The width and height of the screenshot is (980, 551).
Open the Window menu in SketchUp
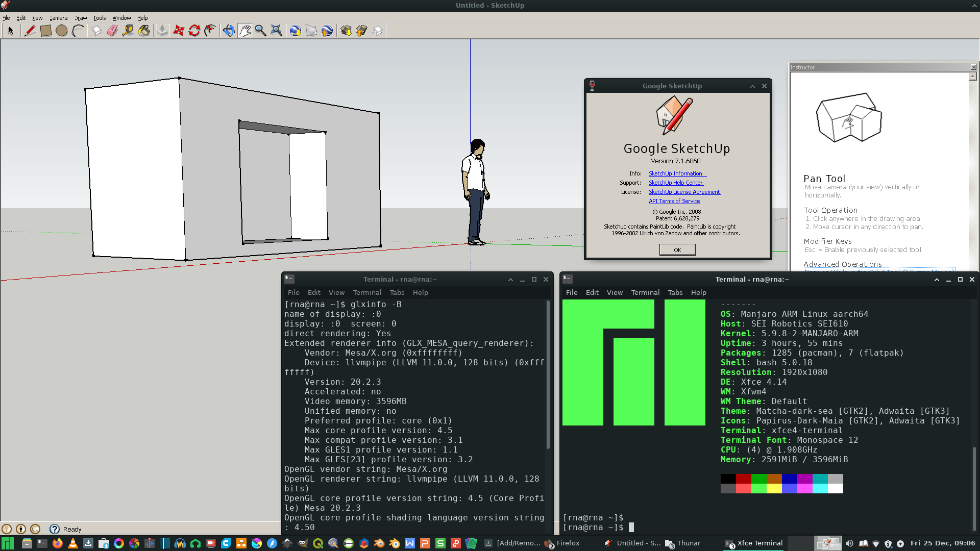[121, 18]
